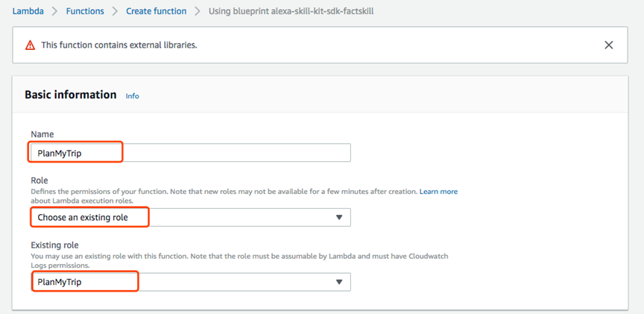Open the Info link beside Basic information
This screenshot has height=314, width=644.
click(x=133, y=96)
